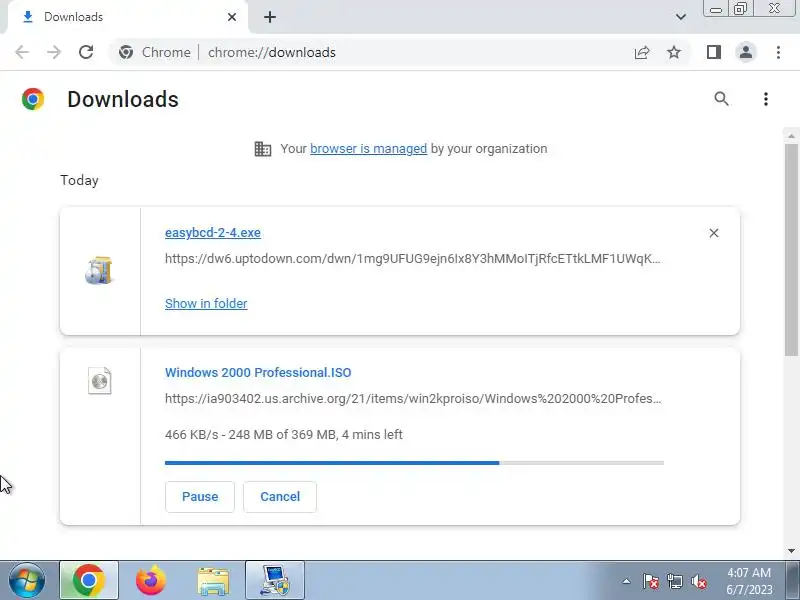
Task: Open the Windows Start menu
Action: pos(27,580)
